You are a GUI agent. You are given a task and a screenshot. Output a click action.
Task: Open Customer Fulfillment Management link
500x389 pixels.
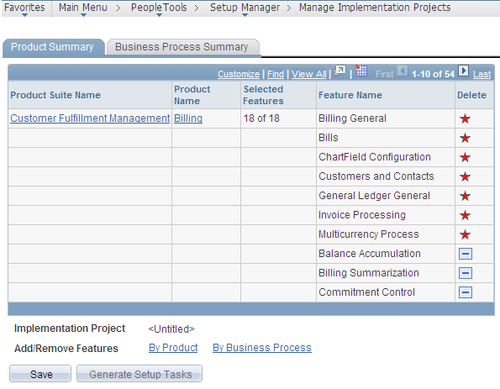pos(90,118)
